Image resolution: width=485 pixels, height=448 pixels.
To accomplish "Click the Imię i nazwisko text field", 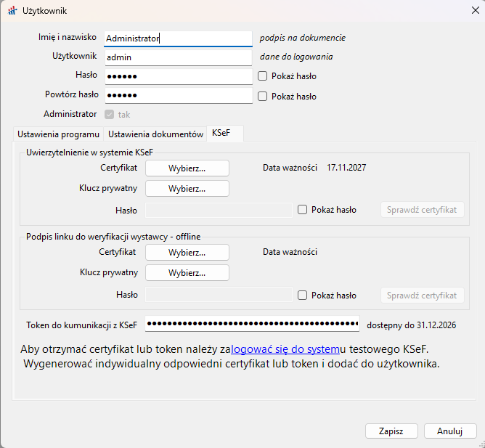I will pyautogui.click(x=179, y=38).
